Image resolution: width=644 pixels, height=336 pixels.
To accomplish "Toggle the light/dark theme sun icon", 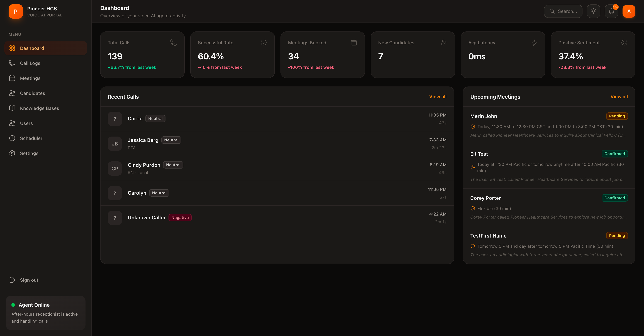I will [594, 11].
